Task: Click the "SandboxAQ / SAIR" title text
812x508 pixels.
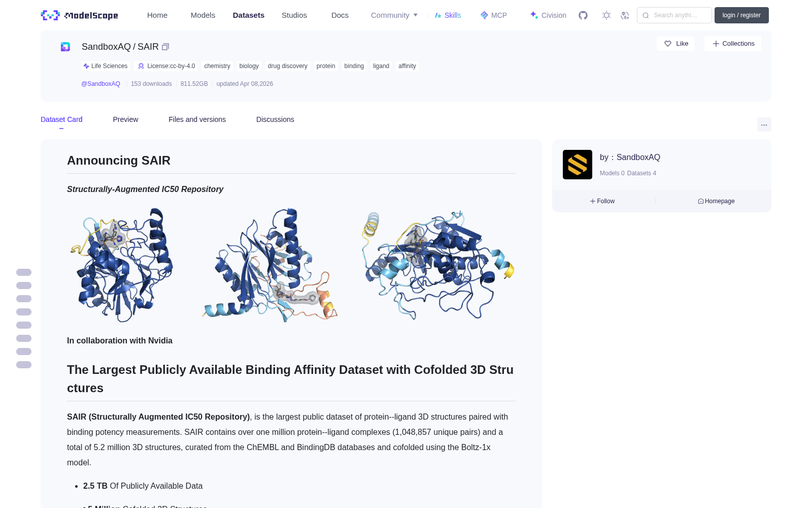Action: point(120,47)
